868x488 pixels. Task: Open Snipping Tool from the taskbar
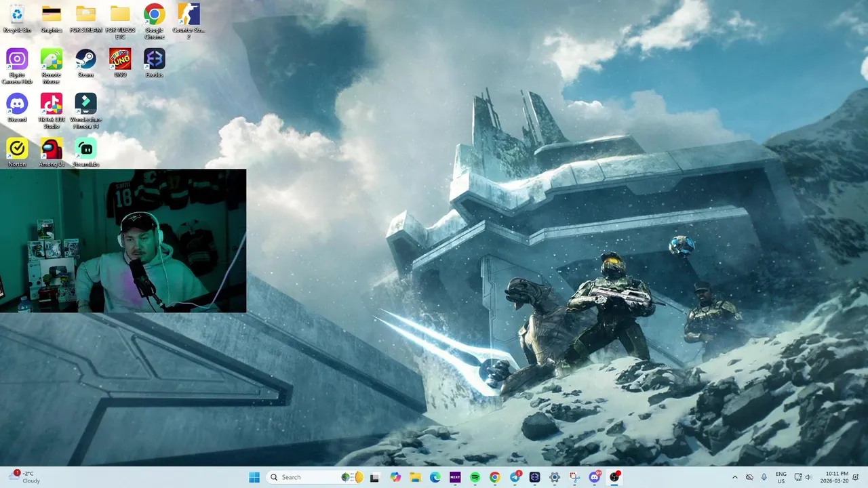(x=574, y=477)
